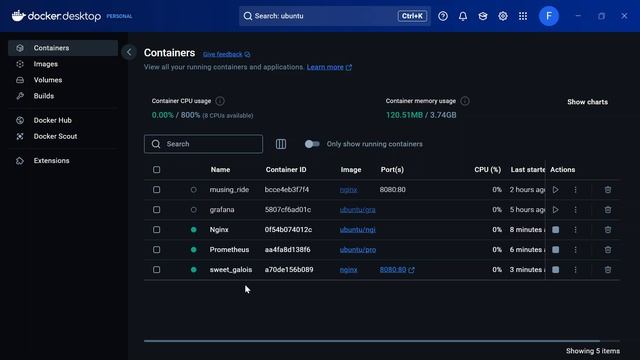Open the apps grid icon

(x=523, y=16)
